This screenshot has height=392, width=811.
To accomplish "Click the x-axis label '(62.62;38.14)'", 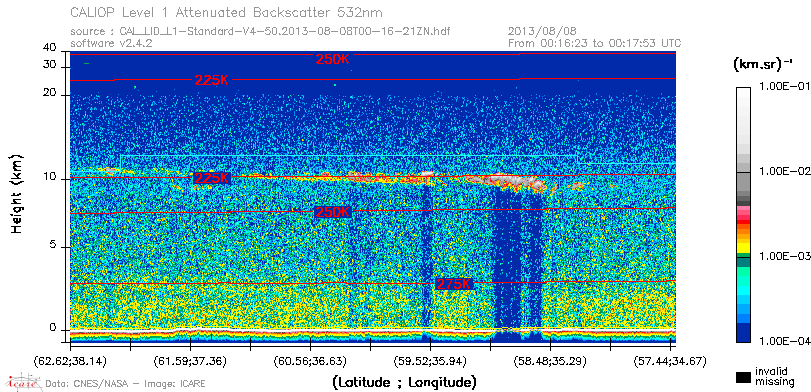I will click(x=70, y=360).
